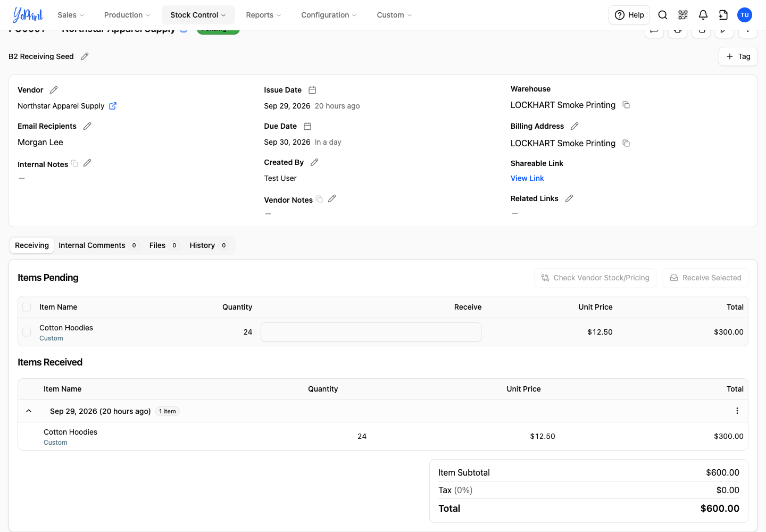Screen dimensions: 766x532
Task: Switch to the Files tab
Action: click(164, 245)
